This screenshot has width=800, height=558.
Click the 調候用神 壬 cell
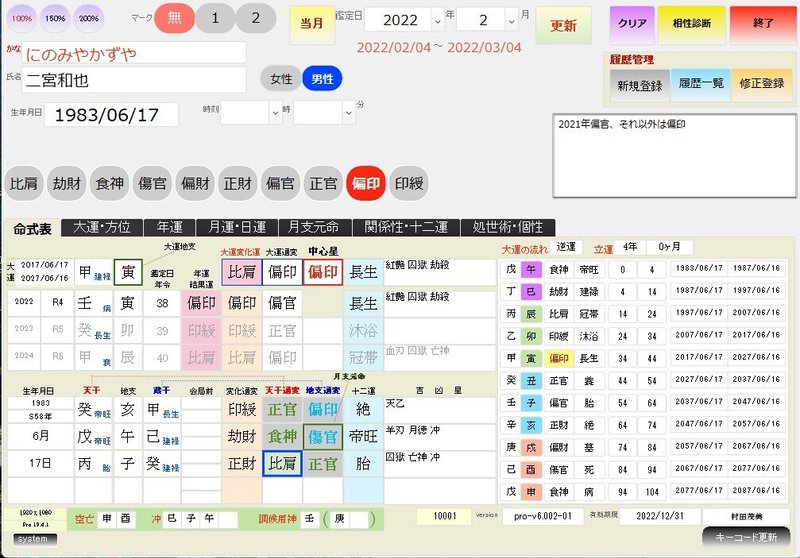(310, 519)
